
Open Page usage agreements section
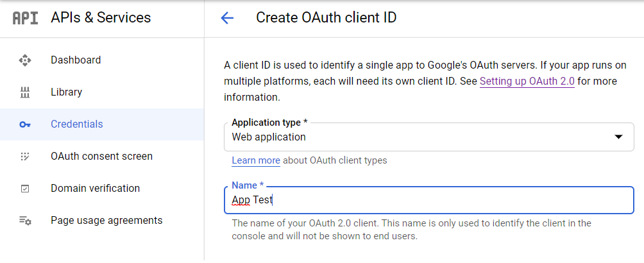click(x=106, y=221)
